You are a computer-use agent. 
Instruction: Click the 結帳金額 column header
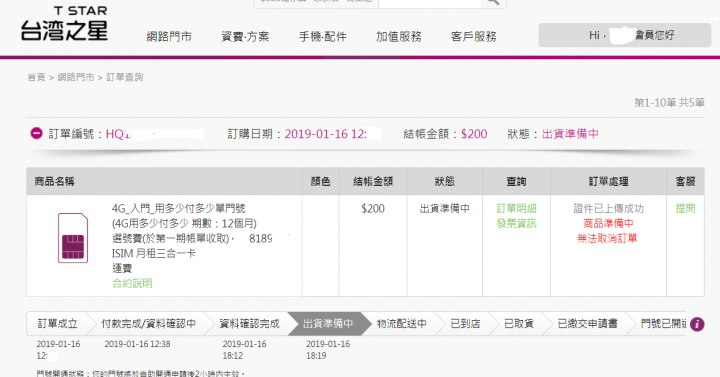click(x=373, y=181)
